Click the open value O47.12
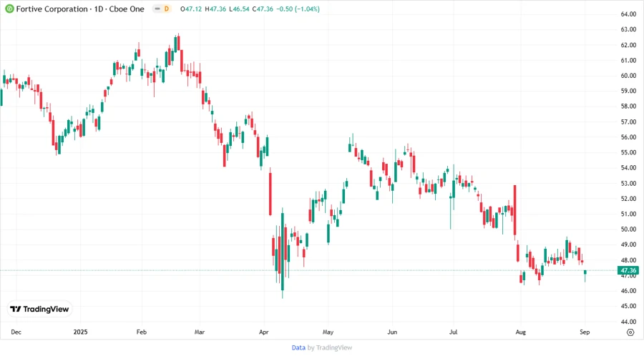 (191, 9)
